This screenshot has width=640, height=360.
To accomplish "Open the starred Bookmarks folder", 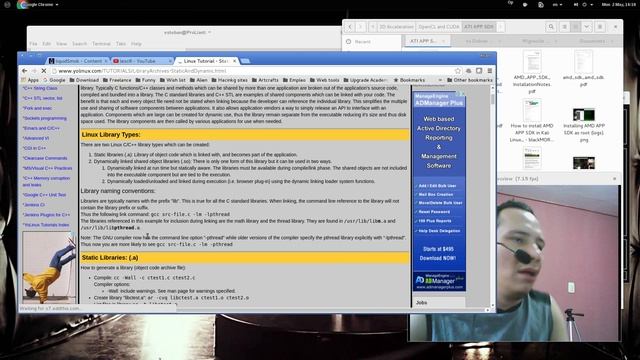I will pyautogui.click(x=409, y=80).
